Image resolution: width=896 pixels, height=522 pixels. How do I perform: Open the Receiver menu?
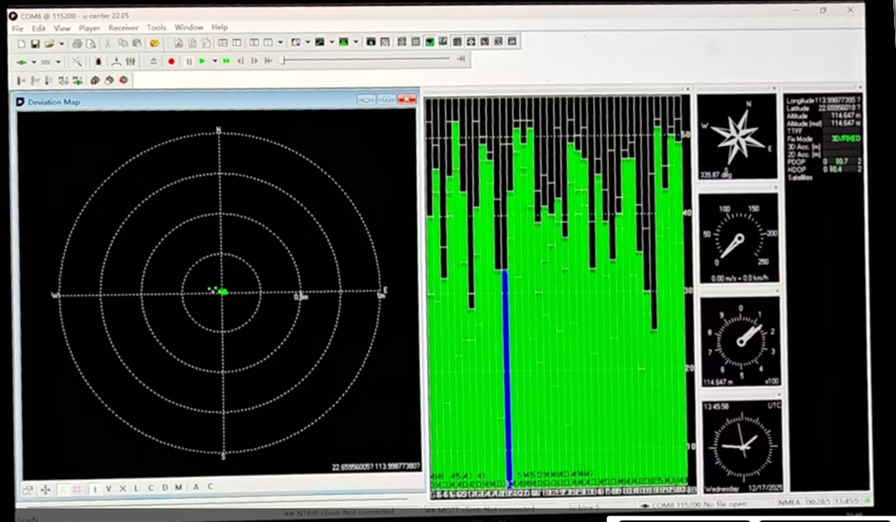tap(123, 27)
